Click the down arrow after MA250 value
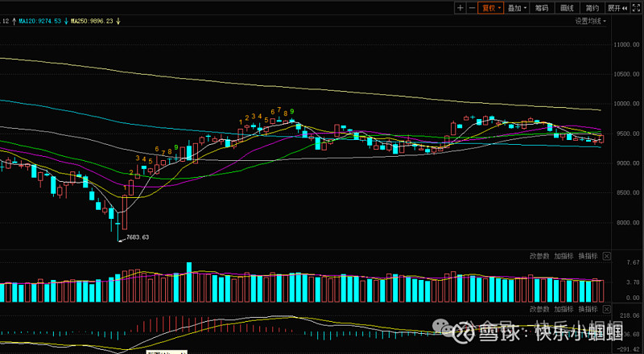Viewport: 644px width, 354px height. click(x=118, y=21)
